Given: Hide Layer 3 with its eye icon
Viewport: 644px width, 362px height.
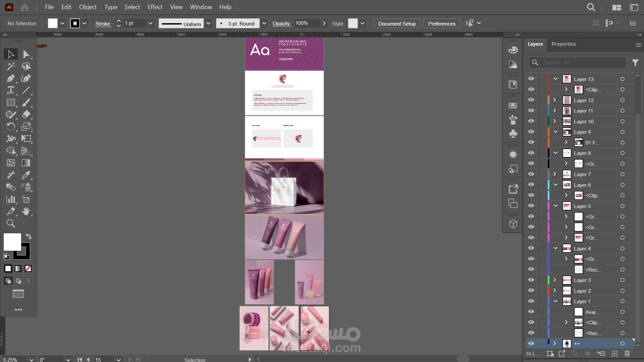Looking at the screenshot, I should coord(531,280).
